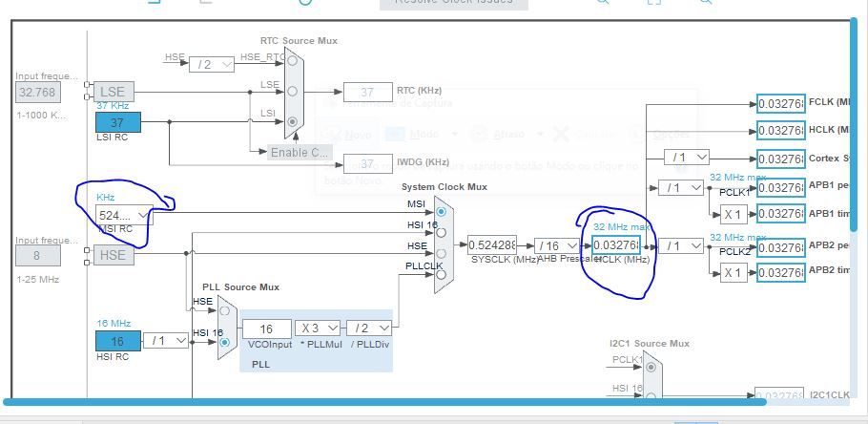
Task: Click the VCOInput 16 field
Action: coord(267,329)
